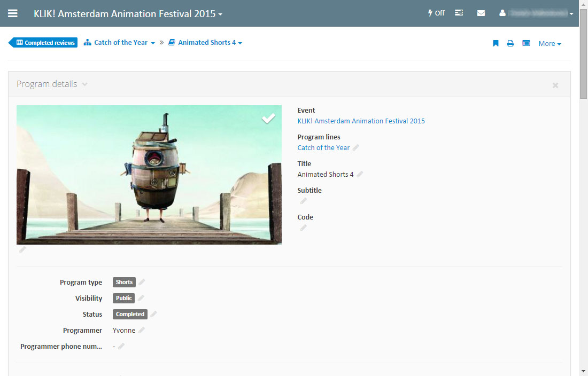Open the envelope messages icon

click(x=481, y=13)
